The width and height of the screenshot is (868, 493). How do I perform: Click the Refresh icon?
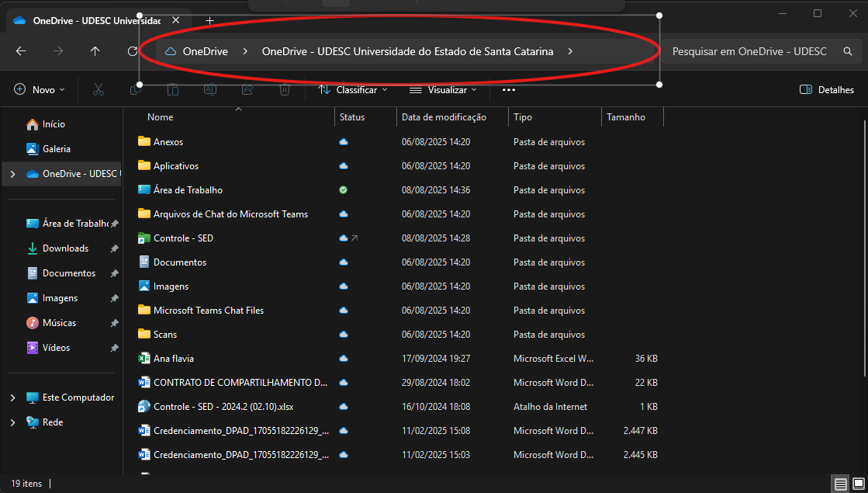(x=133, y=51)
